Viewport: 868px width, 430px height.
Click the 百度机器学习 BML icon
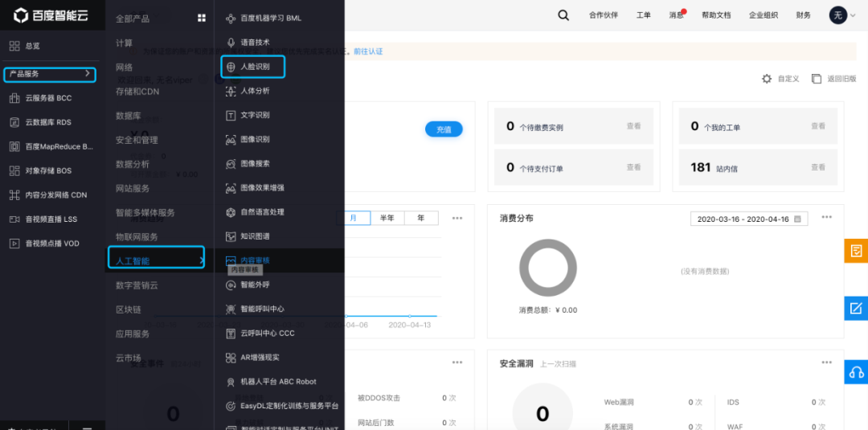pyautogui.click(x=231, y=18)
